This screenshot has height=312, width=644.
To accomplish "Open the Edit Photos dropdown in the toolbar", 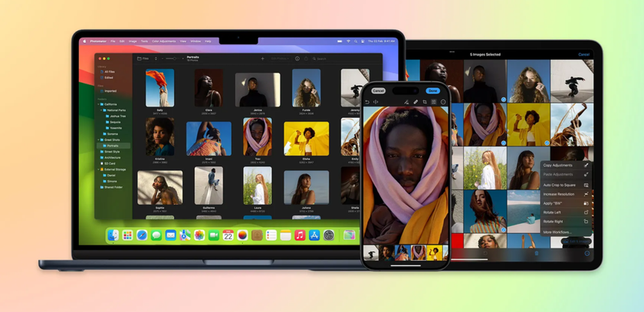I will [281, 59].
